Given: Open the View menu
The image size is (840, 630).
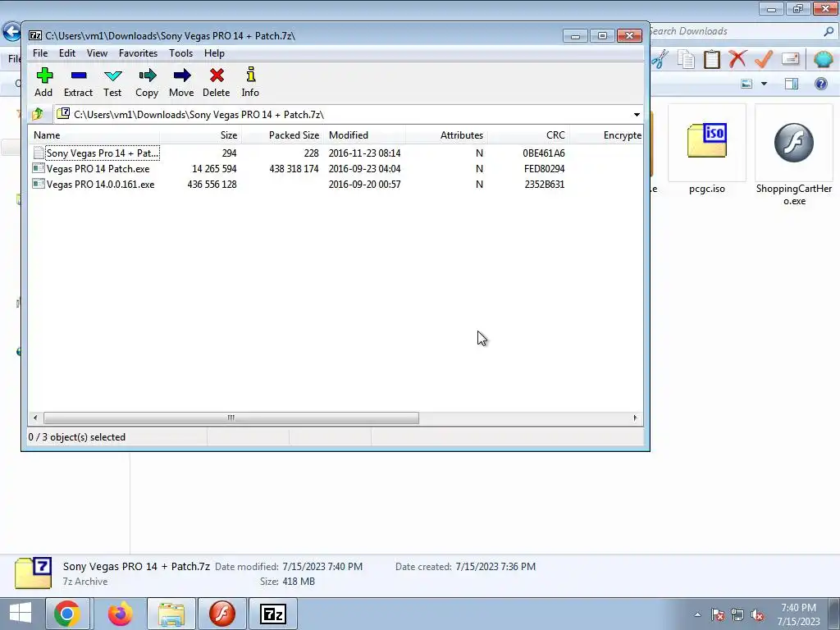Looking at the screenshot, I should coord(97,53).
